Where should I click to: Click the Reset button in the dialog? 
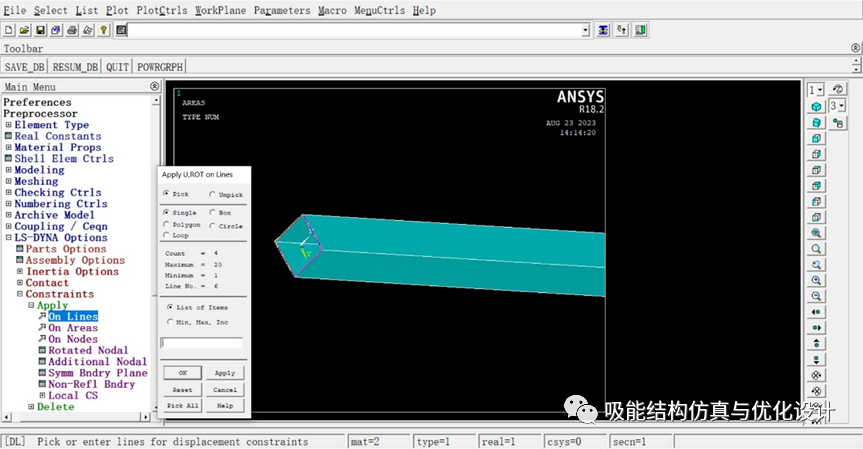(x=183, y=390)
